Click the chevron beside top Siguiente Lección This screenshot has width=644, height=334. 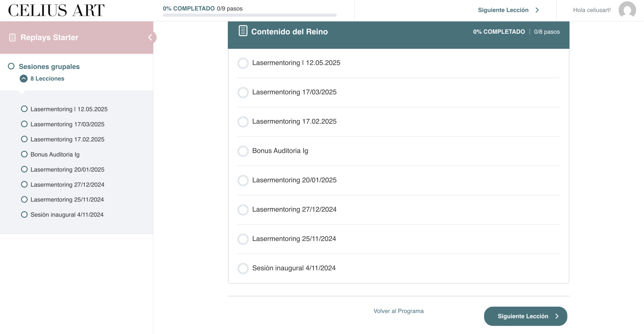[537, 10]
